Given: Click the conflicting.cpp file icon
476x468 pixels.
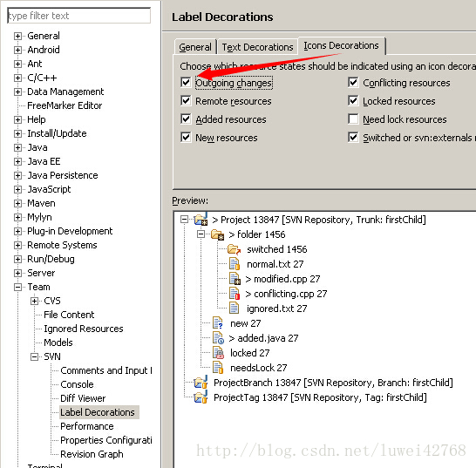Looking at the screenshot, I should [x=235, y=294].
